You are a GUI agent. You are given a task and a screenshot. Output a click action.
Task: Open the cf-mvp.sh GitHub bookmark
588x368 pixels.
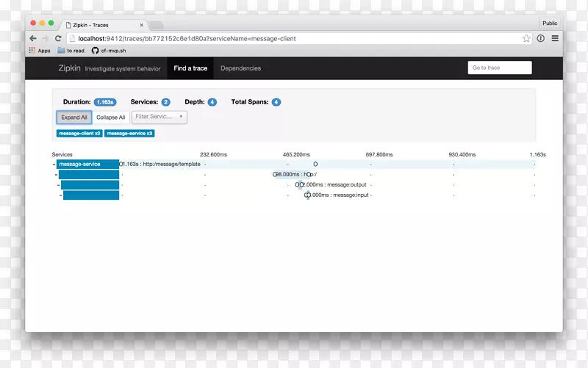(x=110, y=51)
